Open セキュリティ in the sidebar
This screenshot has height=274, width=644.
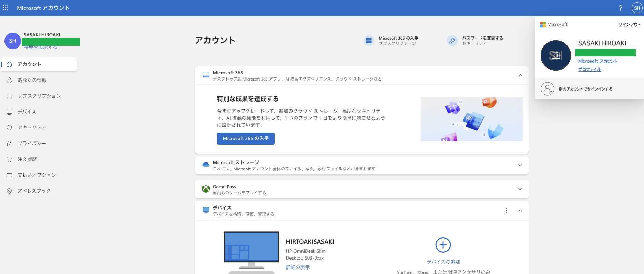[x=39, y=128]
